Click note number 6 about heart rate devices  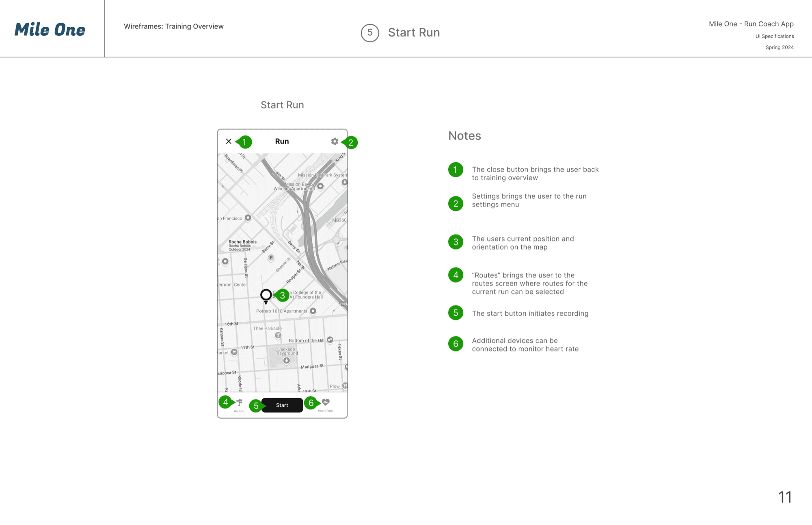(x=456, y=344)
